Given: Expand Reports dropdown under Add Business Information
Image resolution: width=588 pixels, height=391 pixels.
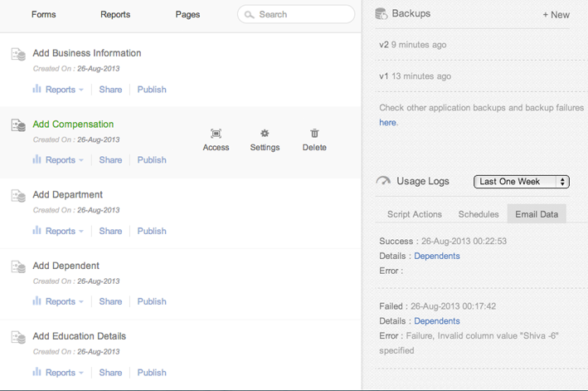Looking at the screenshot, I should [x=59, y=90].
